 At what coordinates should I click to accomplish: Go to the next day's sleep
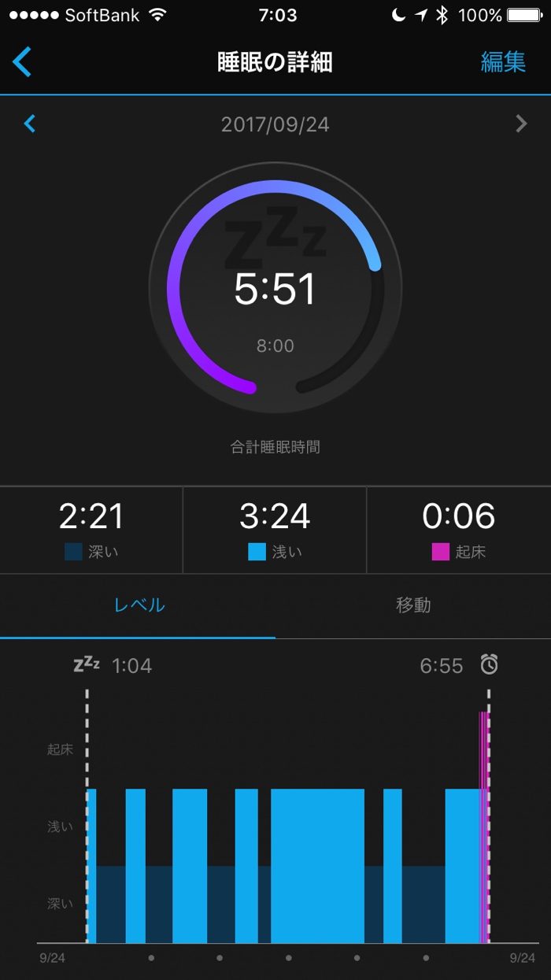521,124
